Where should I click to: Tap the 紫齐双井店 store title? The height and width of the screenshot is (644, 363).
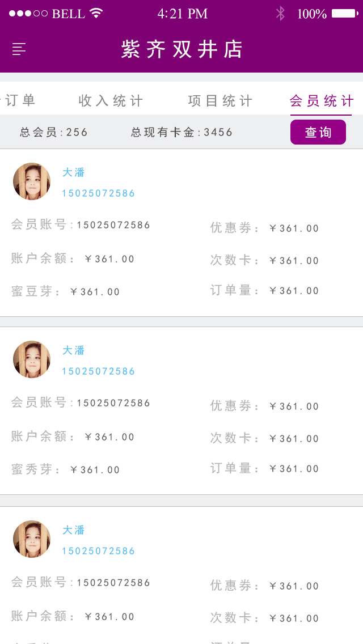[182, 50]
